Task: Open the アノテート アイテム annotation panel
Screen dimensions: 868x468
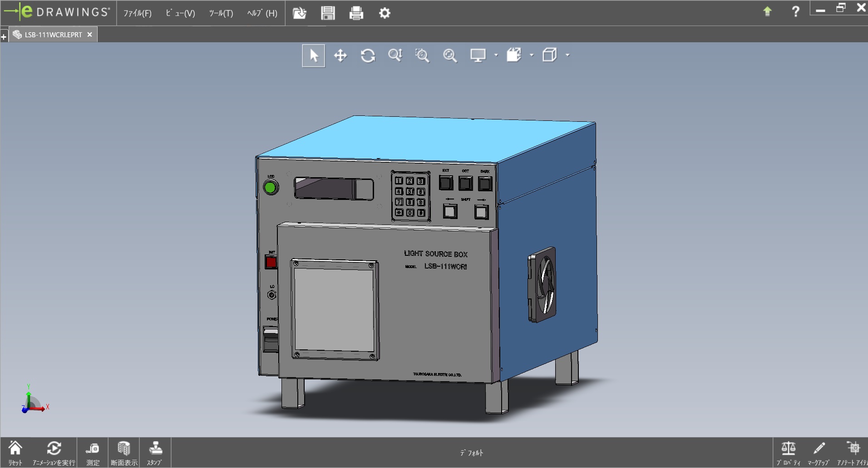Action: tap(852, 453)
